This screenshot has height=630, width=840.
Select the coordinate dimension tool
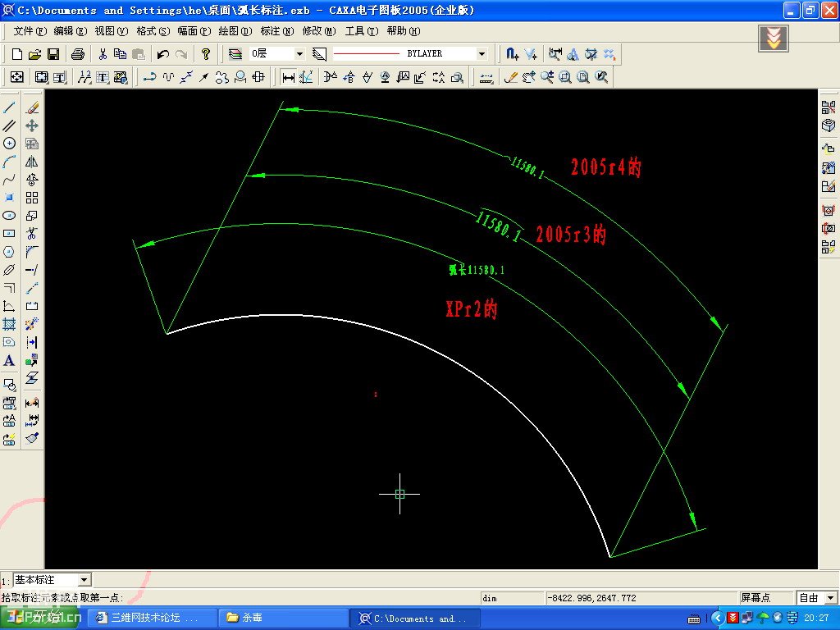point(307,77)
